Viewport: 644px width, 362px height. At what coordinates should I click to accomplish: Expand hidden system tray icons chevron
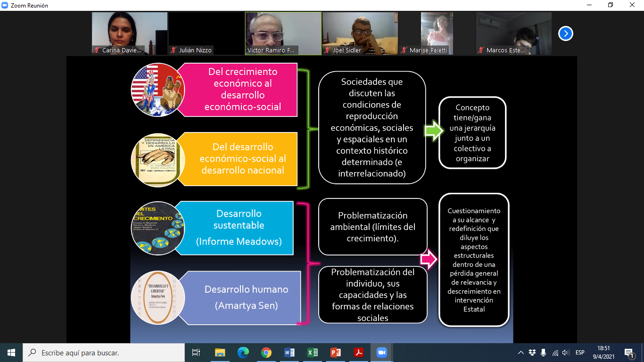521,353
